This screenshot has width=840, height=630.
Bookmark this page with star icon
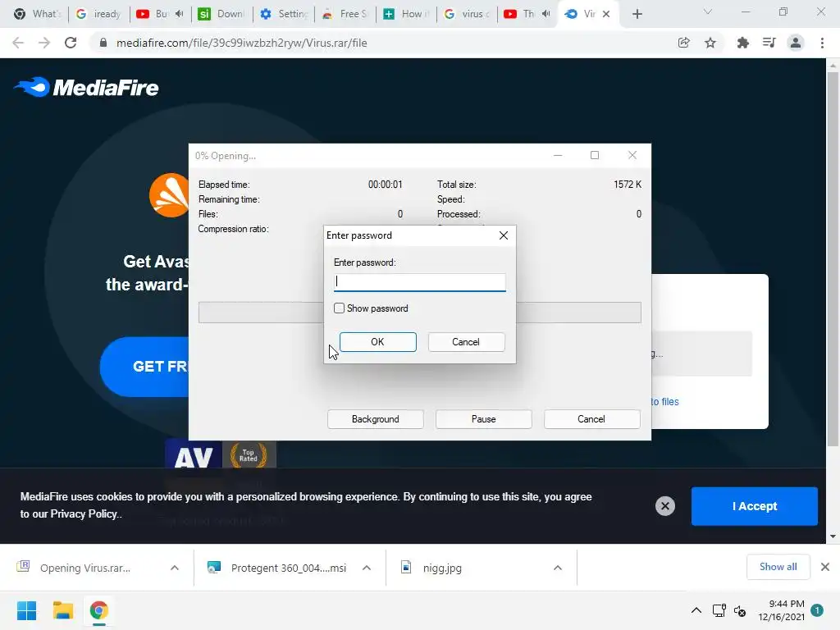coord(710,43)
